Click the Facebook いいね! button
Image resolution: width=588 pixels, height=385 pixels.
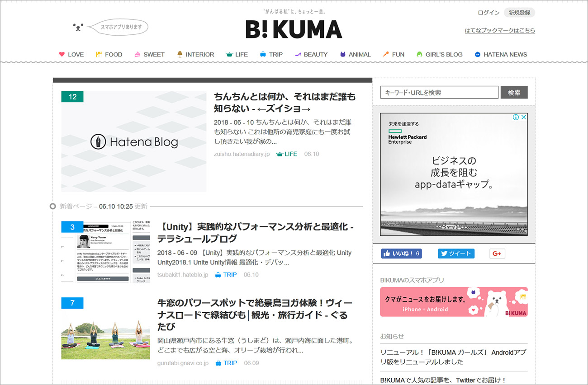point(401,254)
